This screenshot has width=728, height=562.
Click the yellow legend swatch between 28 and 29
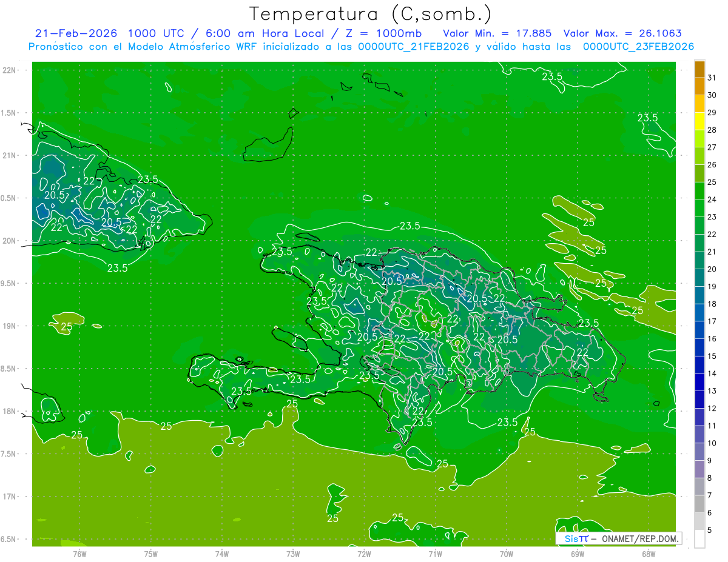[x=699, y=121]
